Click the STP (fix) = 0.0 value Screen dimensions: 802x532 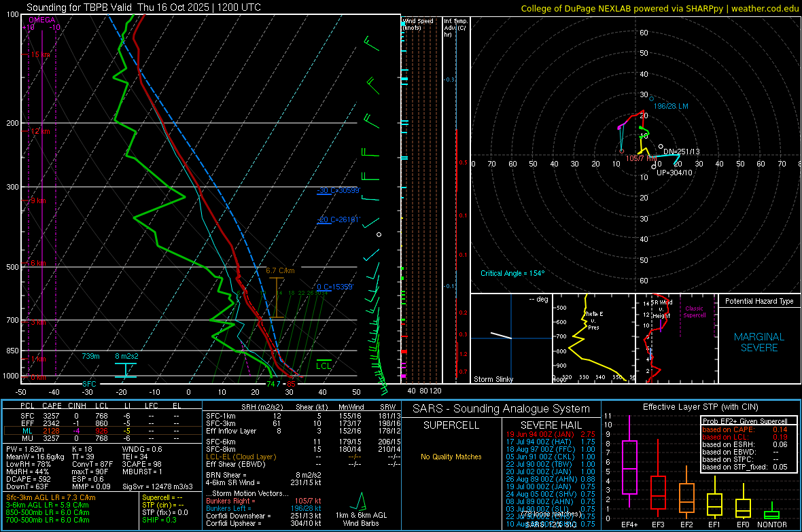(164, 512)
